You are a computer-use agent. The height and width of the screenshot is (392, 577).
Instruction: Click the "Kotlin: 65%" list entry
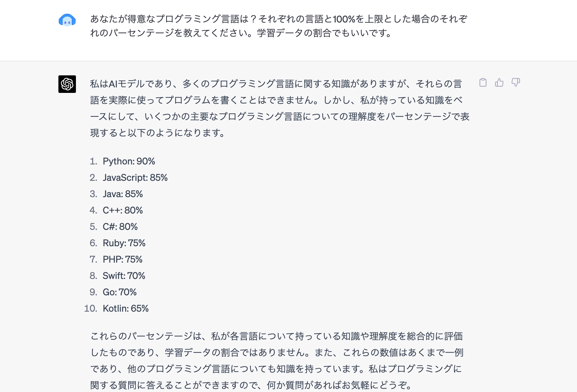[126, 308]
